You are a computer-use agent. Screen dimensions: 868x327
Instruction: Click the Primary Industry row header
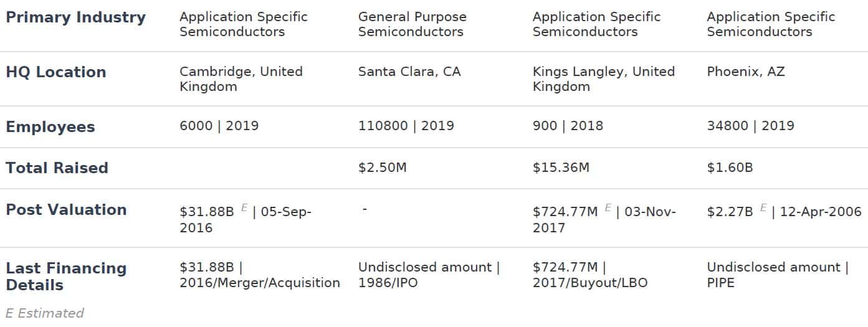(75, 17)
